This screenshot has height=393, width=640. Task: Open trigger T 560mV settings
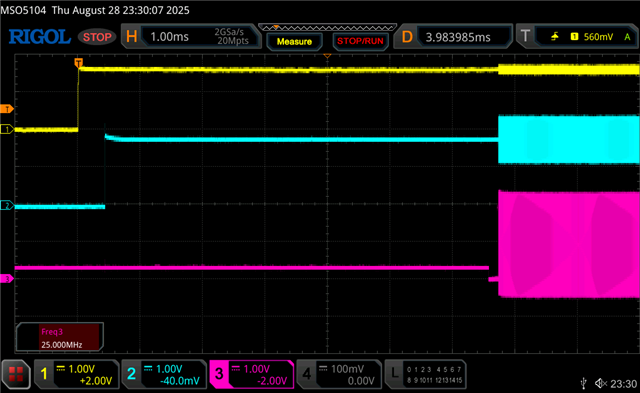[x=577, y=37]
